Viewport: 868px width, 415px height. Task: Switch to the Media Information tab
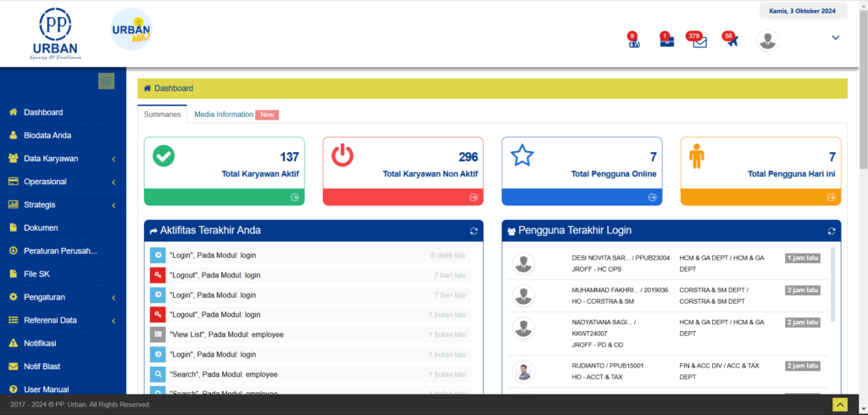(x=224, y=115)
